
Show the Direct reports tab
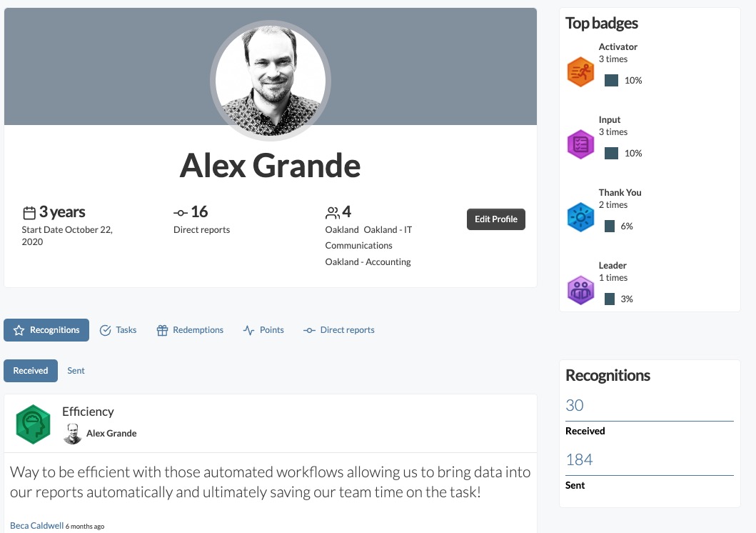[339, 330]
